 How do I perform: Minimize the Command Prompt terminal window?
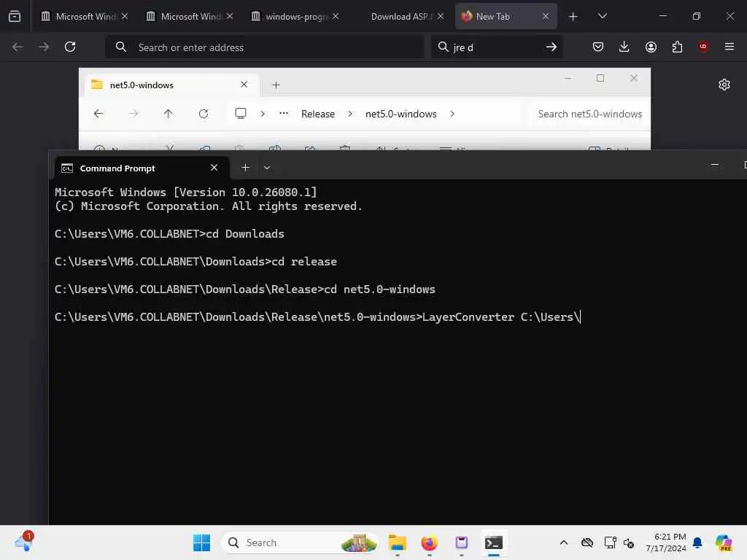click(x=715, y=165)
